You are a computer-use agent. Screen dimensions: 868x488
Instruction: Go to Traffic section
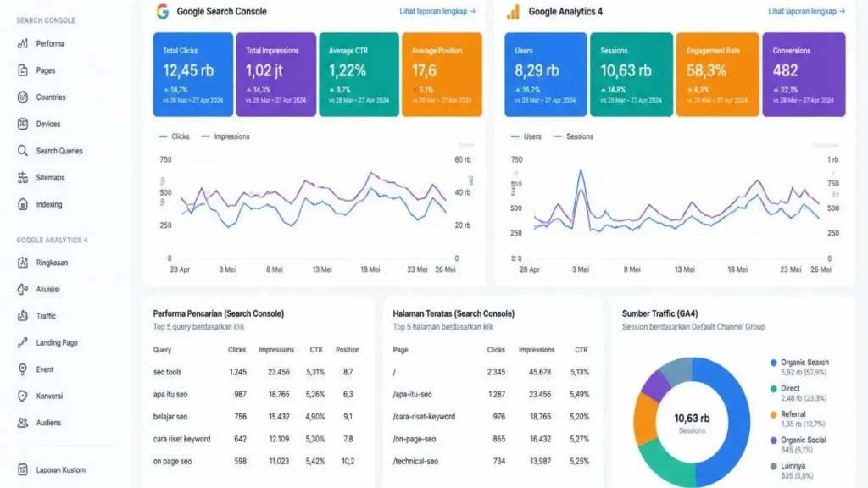pyautogui.click(x=46, y=316)
